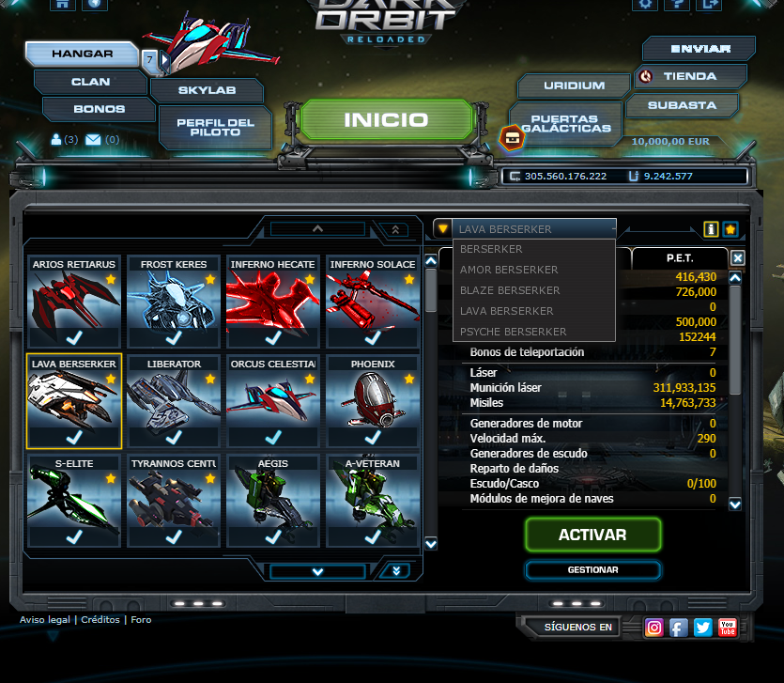The width and height of the screenshot is (784, 683).
Task: Click the ACTIVAR button
Action: tap(593, 535)
